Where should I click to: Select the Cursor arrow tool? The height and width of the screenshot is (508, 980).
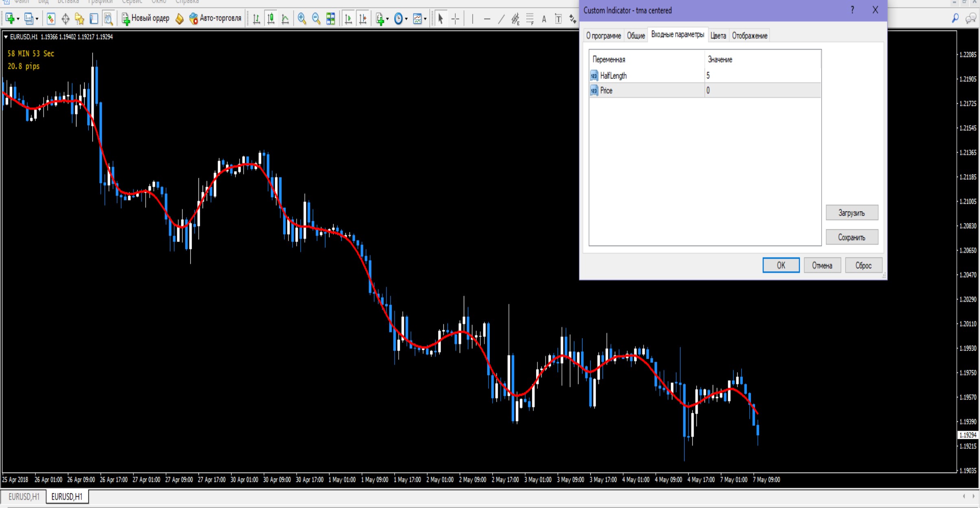click(x=441, y=19)
